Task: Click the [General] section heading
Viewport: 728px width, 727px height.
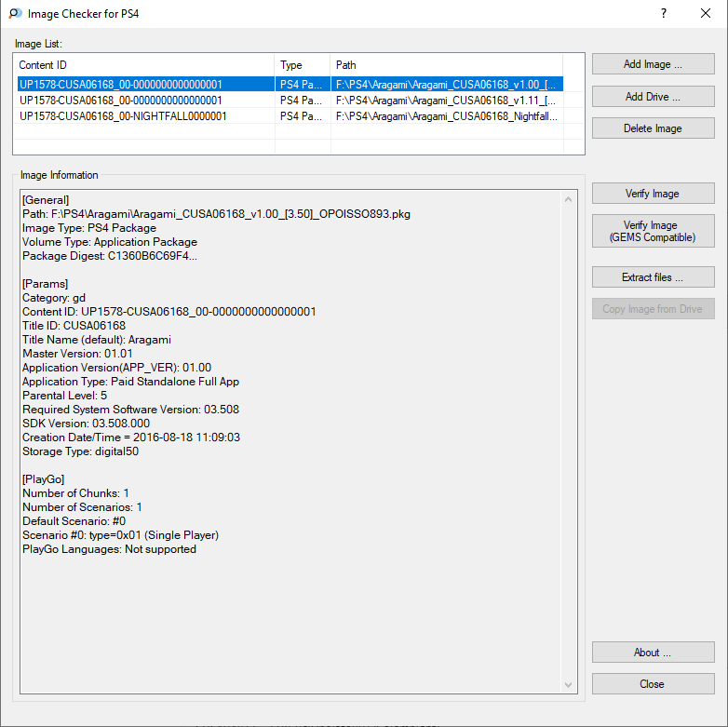Action: (46, 200)
